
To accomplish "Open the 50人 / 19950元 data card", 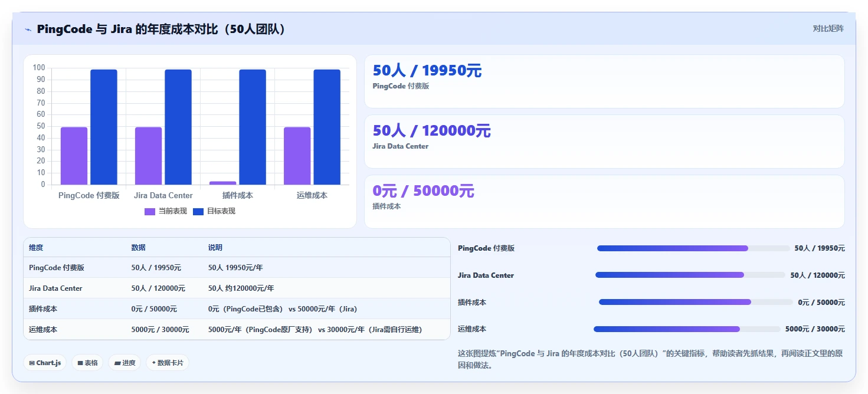I will 604,81.
